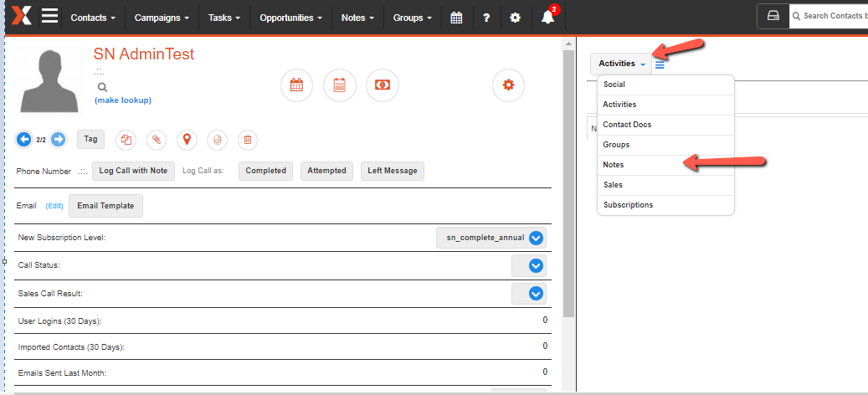Click the make lookup link
The image size is (868, 395).
point(123,100)
